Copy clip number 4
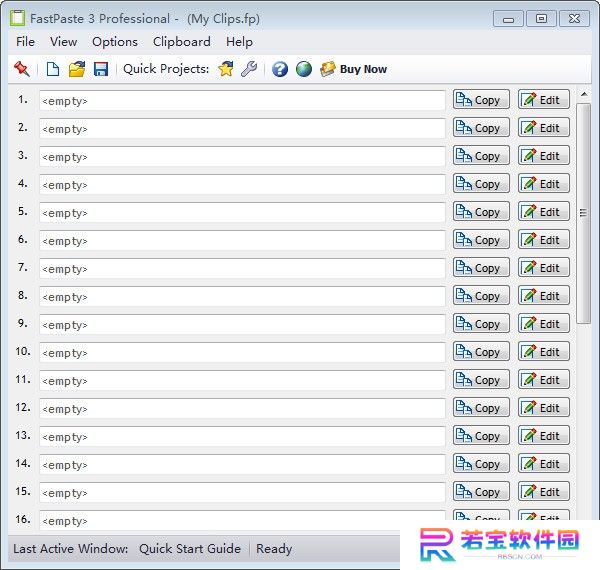 point(481,183)
